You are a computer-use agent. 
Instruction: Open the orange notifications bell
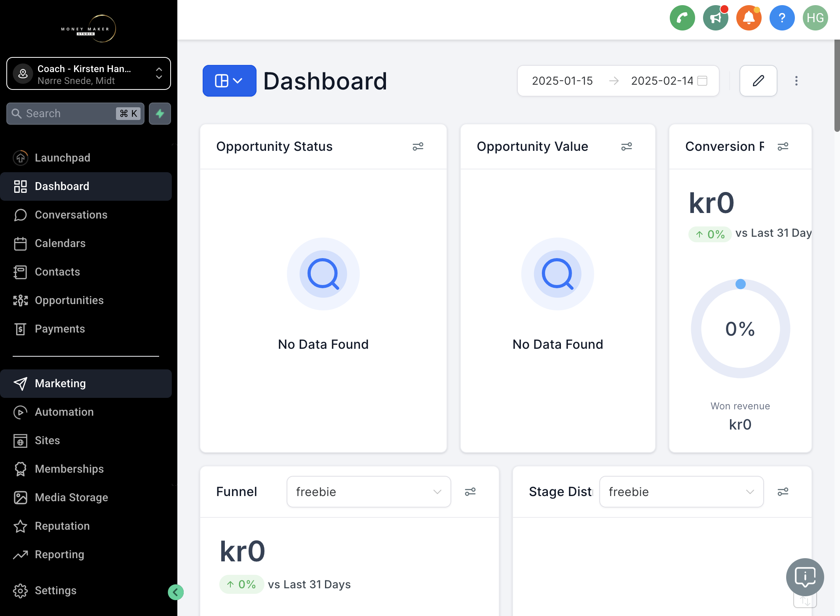click(x=749, y=18)
